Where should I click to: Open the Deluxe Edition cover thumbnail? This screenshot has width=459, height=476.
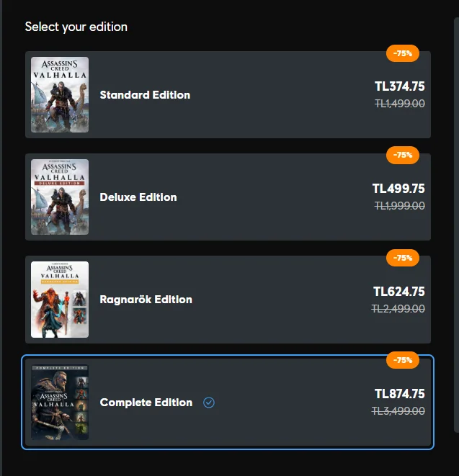coord(60,197)
